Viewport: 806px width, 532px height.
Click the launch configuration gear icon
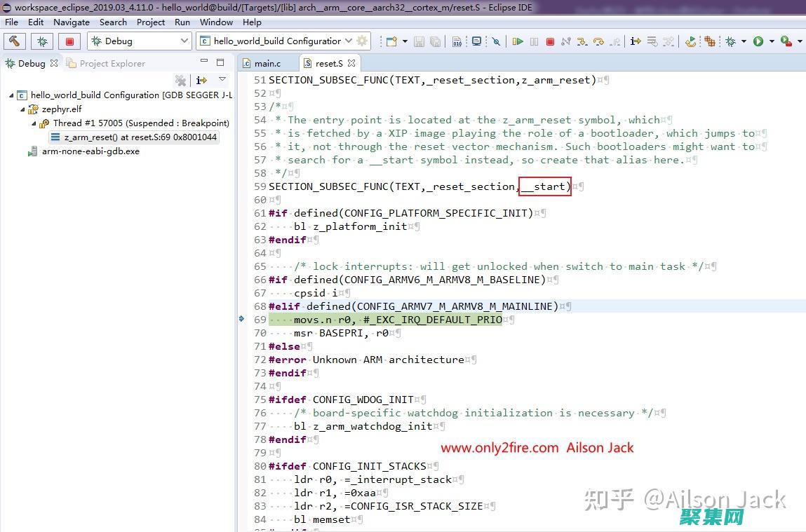point(362,41)
